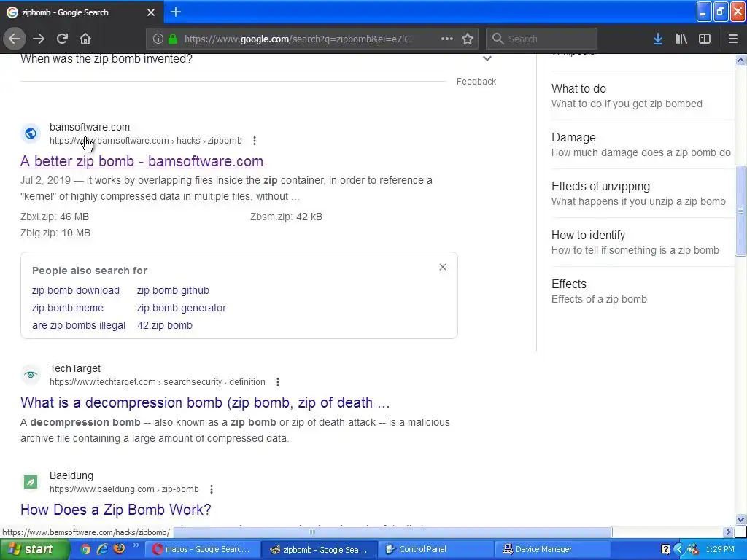Click the Baeldung green leaf favicon
The image size is (747, 560).
point(31,482)
